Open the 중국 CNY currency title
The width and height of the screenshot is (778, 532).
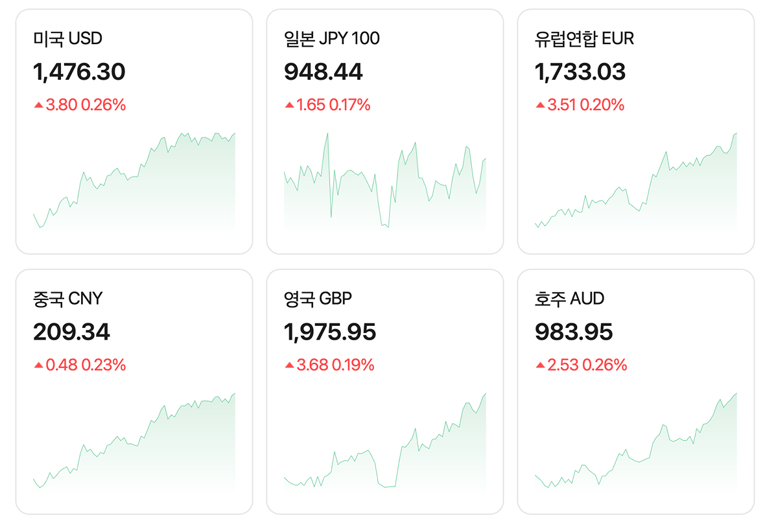tap(68, 299)
